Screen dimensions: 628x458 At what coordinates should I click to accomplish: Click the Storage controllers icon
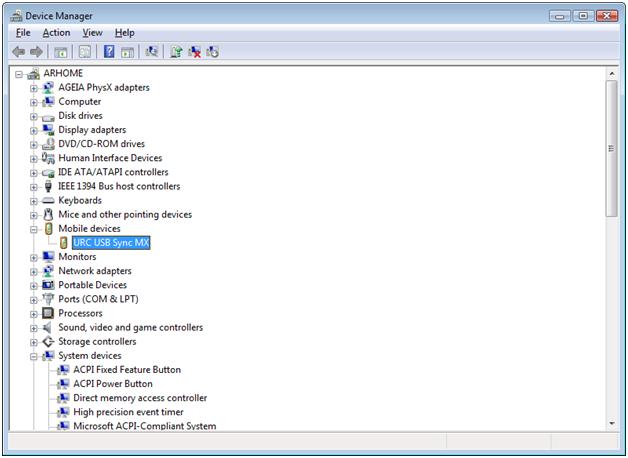(48, 341)
